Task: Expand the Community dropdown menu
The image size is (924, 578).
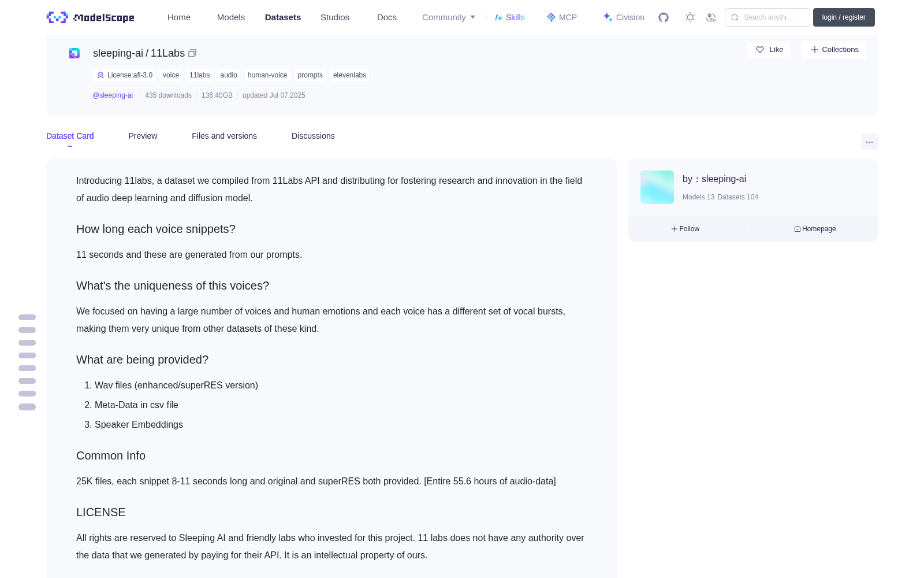Action: [449, 17]
